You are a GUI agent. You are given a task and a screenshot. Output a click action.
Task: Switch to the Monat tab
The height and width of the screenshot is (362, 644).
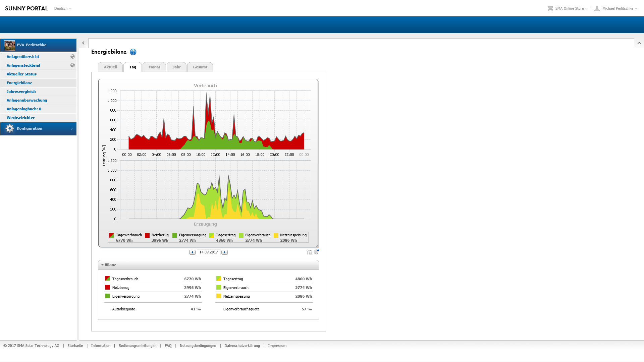tap(154, 67)
